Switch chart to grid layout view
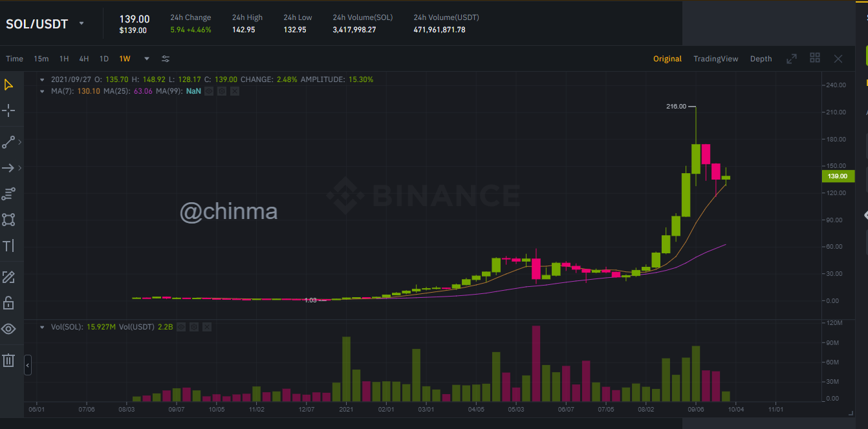Screen dimensions: 868x429 tap(815, 58)
